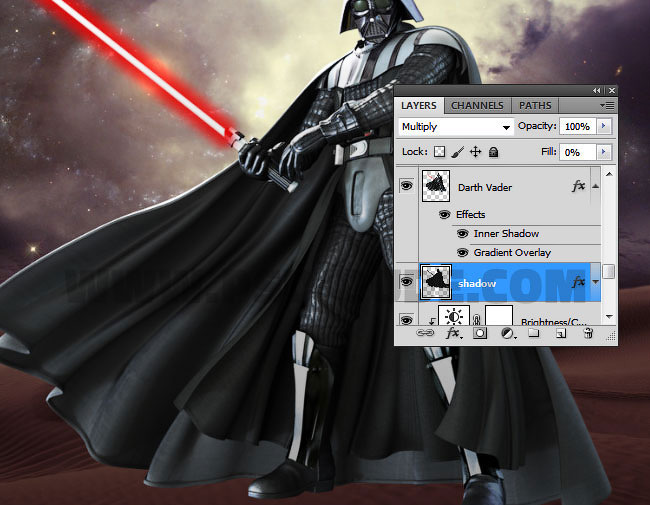
Task: Toggle lock position icon
Action: pos(475,152)
